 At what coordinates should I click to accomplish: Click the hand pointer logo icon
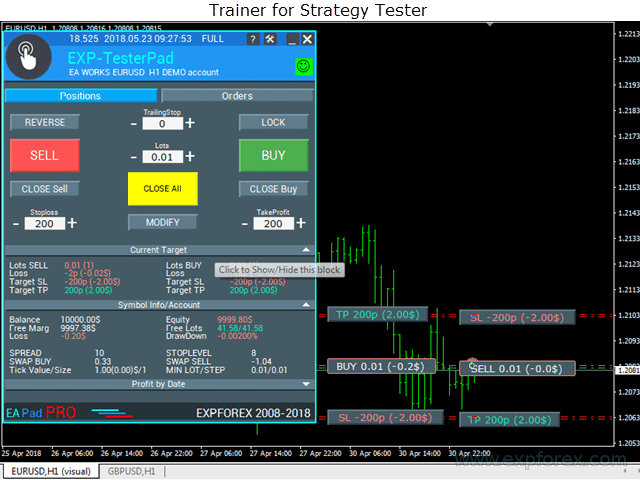pyautogui.click(x=29, y=57)
